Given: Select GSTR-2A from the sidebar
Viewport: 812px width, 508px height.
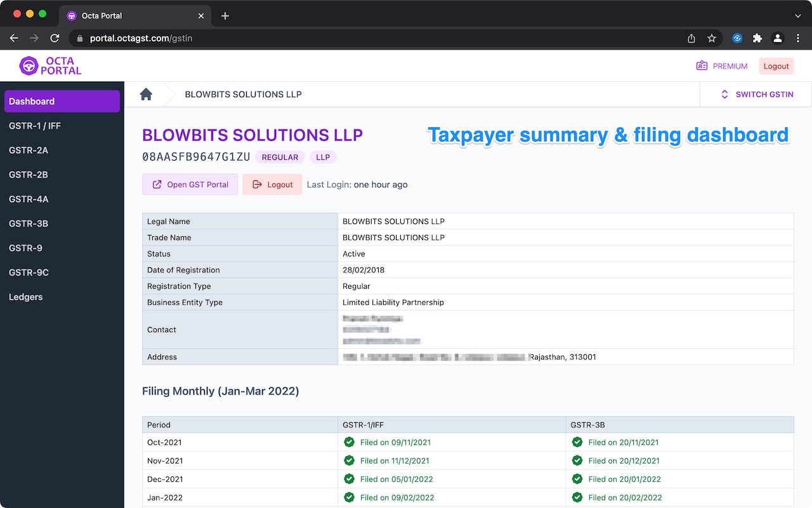Looking at the screenshot, I should pos(29,150).
